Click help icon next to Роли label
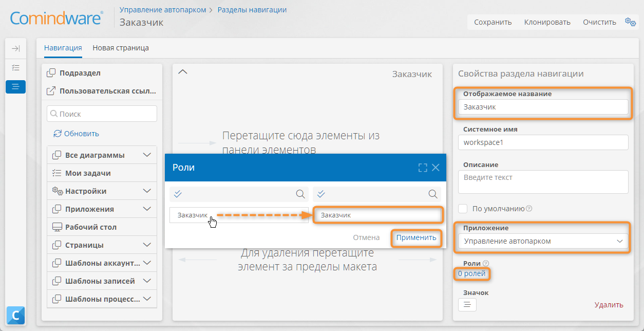The image size is (644, 331). point(486,263)
